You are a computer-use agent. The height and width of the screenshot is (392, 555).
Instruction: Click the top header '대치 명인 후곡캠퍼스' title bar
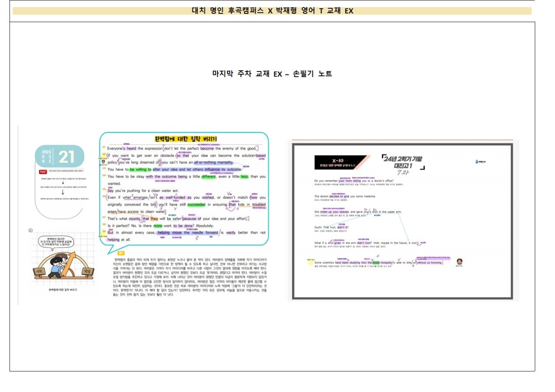(272, 11)
